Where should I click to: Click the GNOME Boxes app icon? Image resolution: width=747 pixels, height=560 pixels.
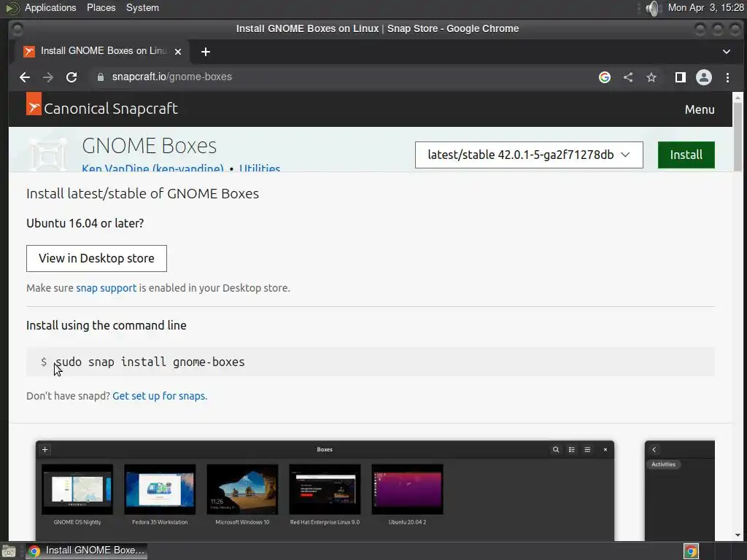(47, 154)
